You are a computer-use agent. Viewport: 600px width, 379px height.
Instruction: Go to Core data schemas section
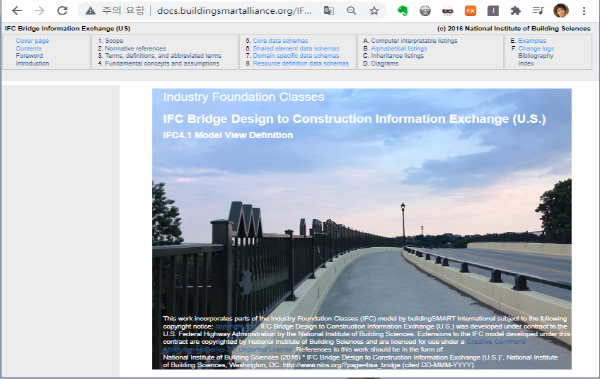coord(280,41)
